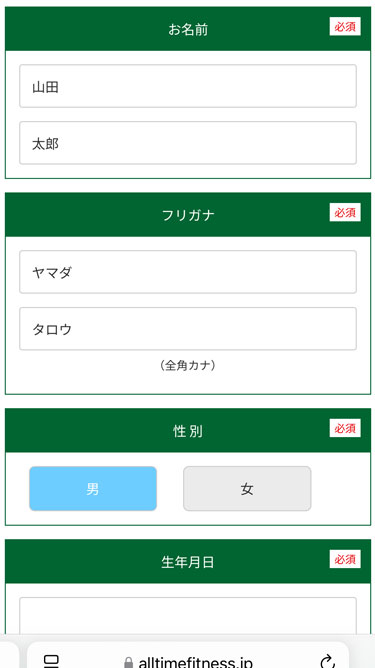Tap the lock icon beside the URL
Screen dimensions: 375x668
[128, 663]
